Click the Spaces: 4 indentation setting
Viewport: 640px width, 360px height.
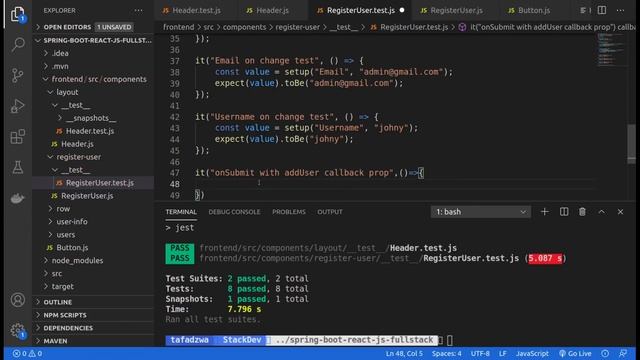[447, 353]
